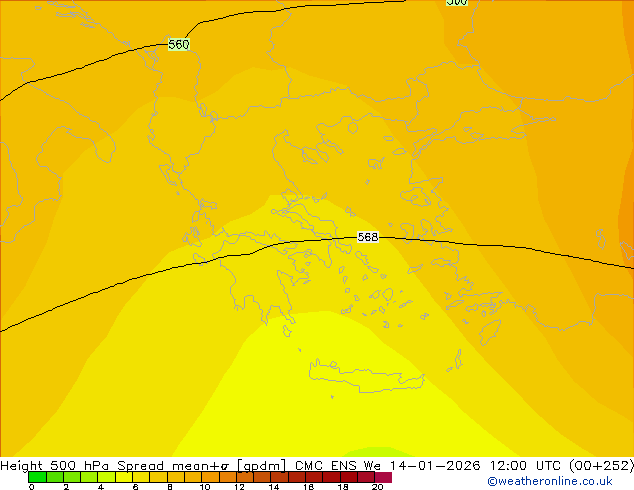Screen dimensions: 634x490
Task: Select the legend swatch starting at 6
Action: pyautogui.click(x=141, y=477)
